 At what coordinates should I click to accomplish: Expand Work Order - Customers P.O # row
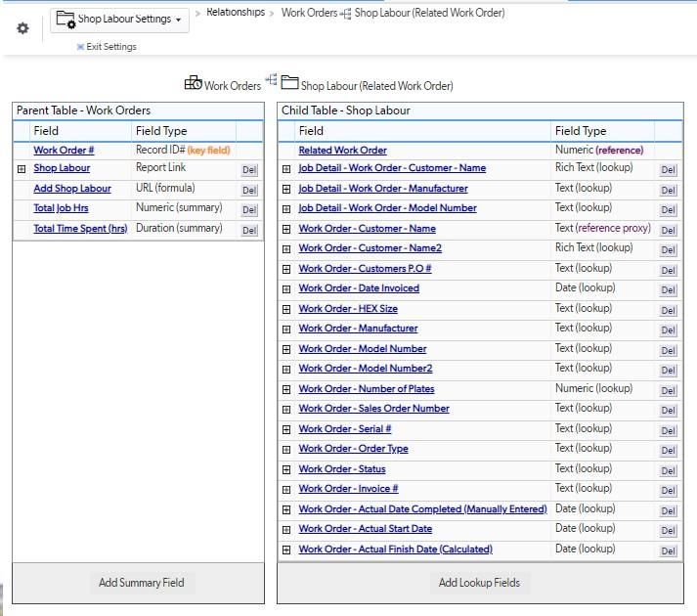click(x=286, y=269)
